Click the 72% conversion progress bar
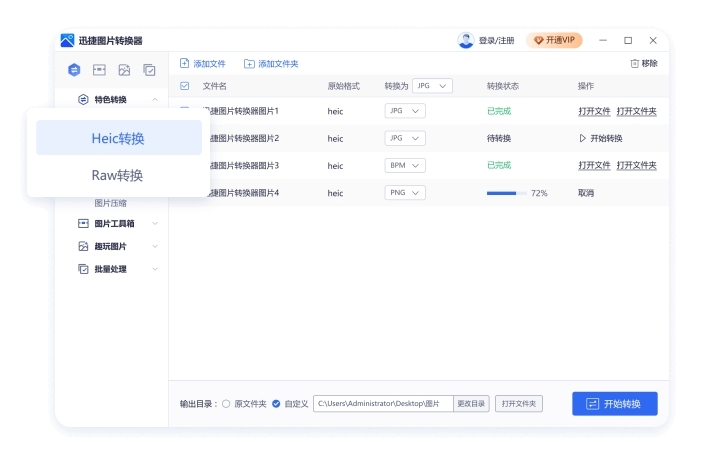The image size is (702, 470). (x=506, y=193)
